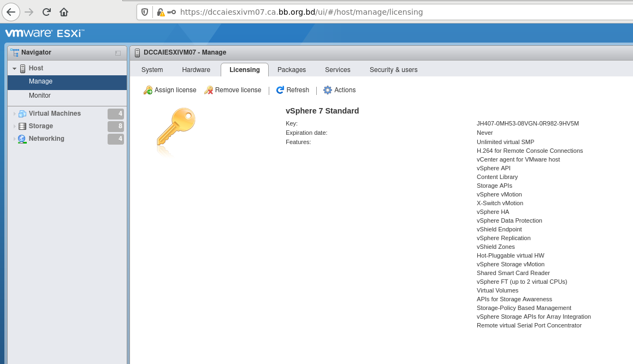Click the Refresh button label

298,90
